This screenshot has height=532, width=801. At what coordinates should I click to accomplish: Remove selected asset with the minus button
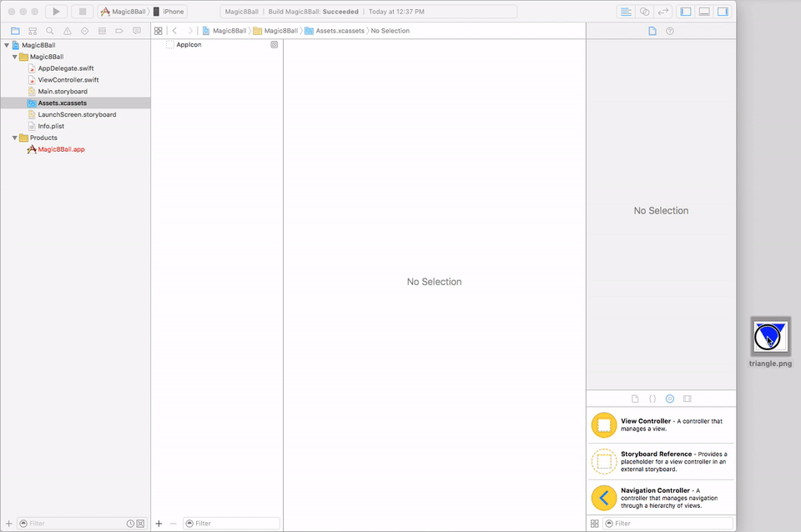[x=174, y=524]
